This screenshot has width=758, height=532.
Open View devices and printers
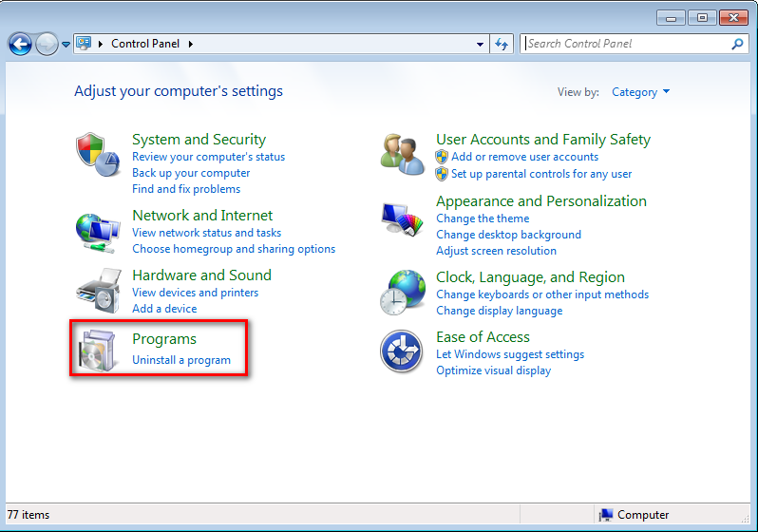[196, 293]
